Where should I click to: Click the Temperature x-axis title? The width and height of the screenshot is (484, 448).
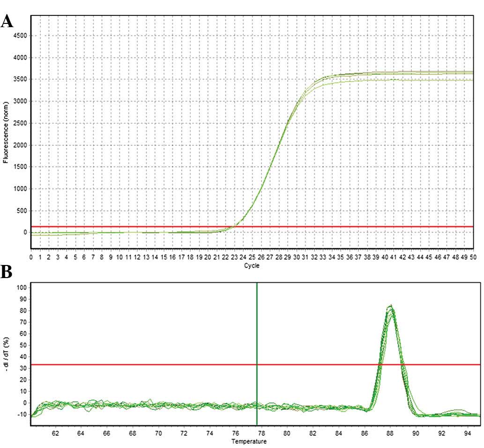253,441
